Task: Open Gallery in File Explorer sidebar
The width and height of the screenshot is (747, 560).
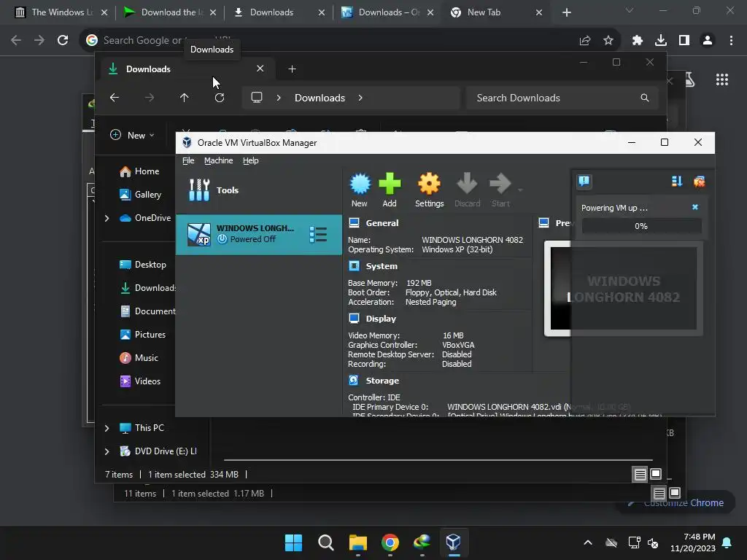Action: coord(141,194)
